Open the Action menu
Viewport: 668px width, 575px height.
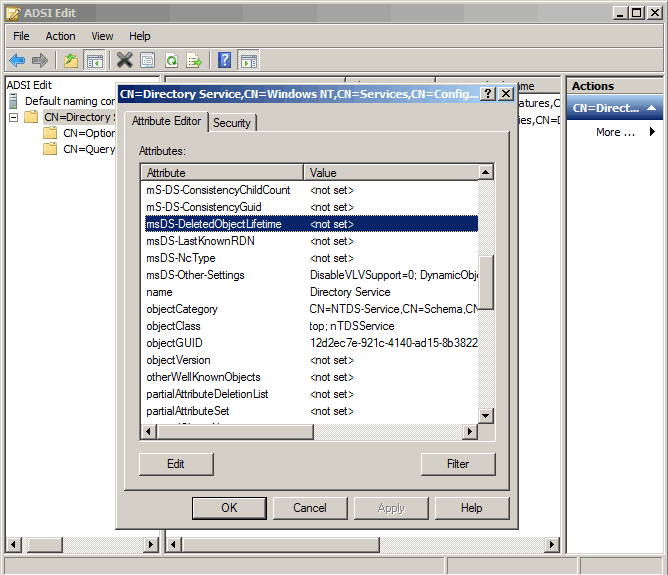[60, 36]
